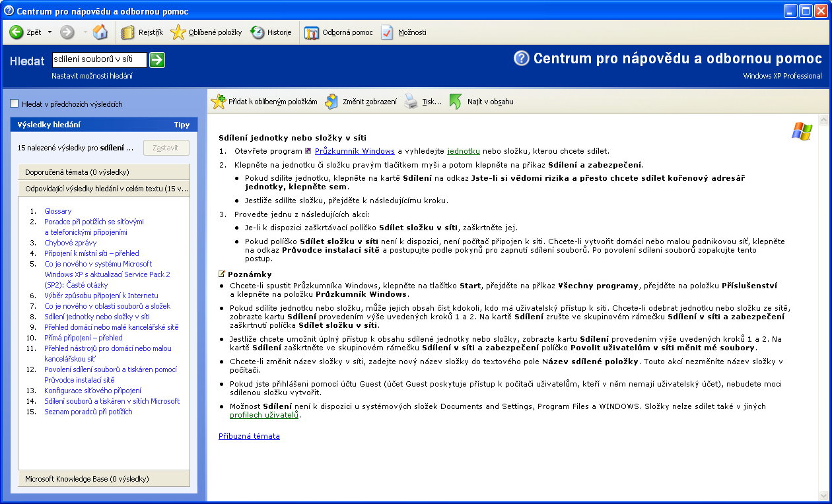The image size is (832, 504).
Task: Open the forward button dropdown arrow
Action: 85,32
